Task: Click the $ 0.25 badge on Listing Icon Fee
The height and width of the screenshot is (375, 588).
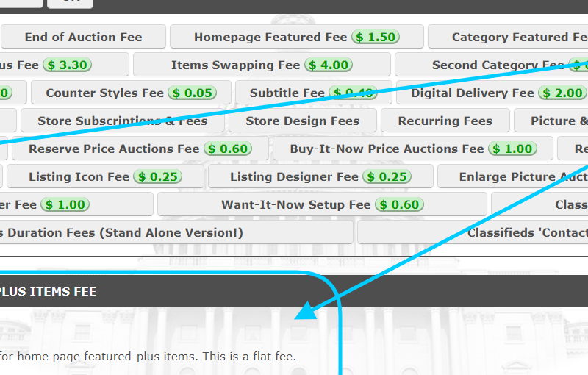Action: 158,176
